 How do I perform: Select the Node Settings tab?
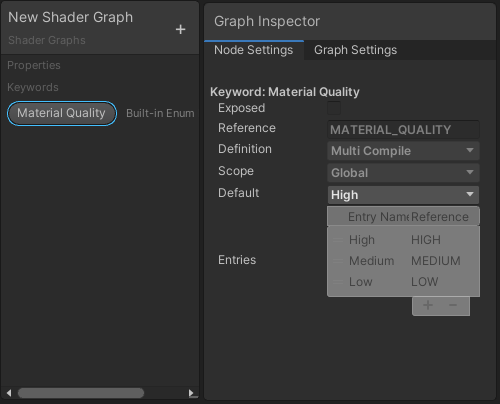254,50
